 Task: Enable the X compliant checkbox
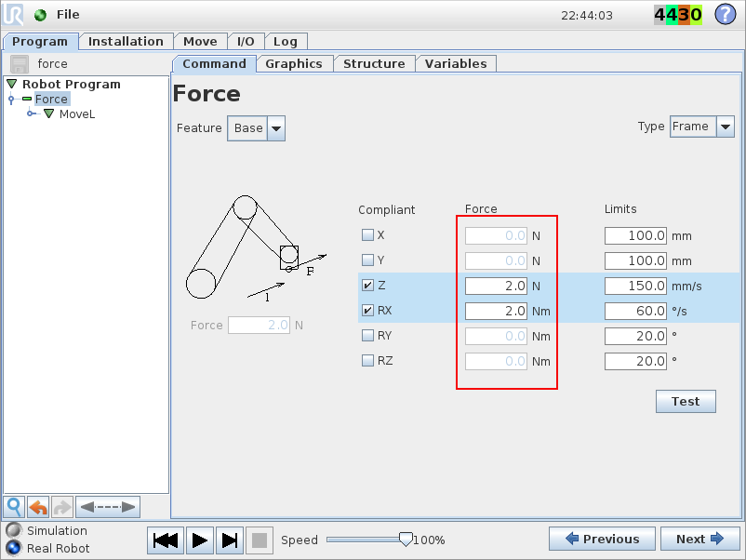pos(367,235)
